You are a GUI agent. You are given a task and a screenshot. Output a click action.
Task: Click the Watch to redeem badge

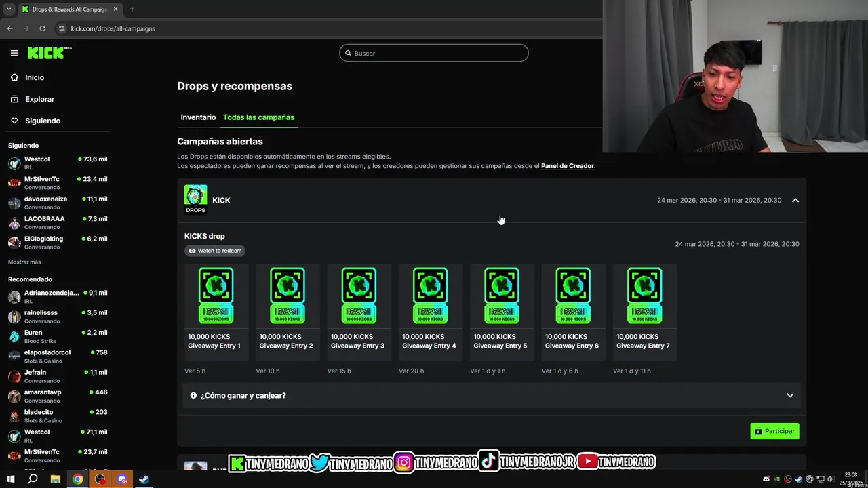tap(215, 251)
